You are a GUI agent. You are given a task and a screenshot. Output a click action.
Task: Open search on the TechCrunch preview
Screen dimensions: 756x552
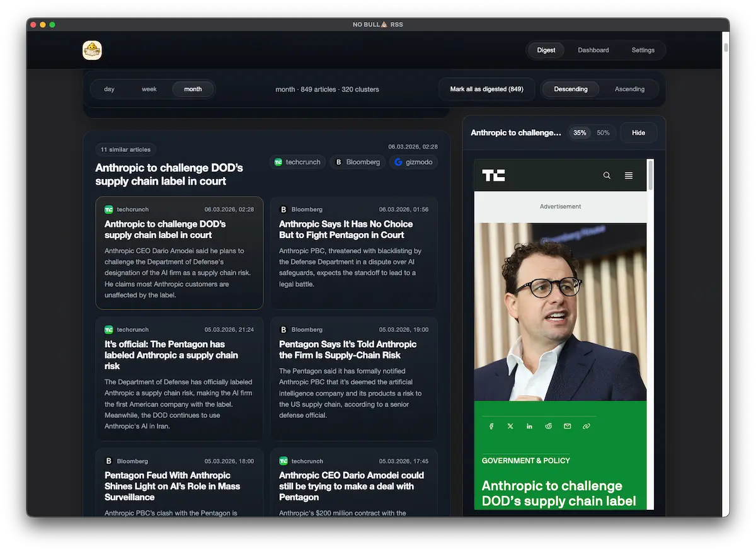pyautogui.click(x=607, y=175)
